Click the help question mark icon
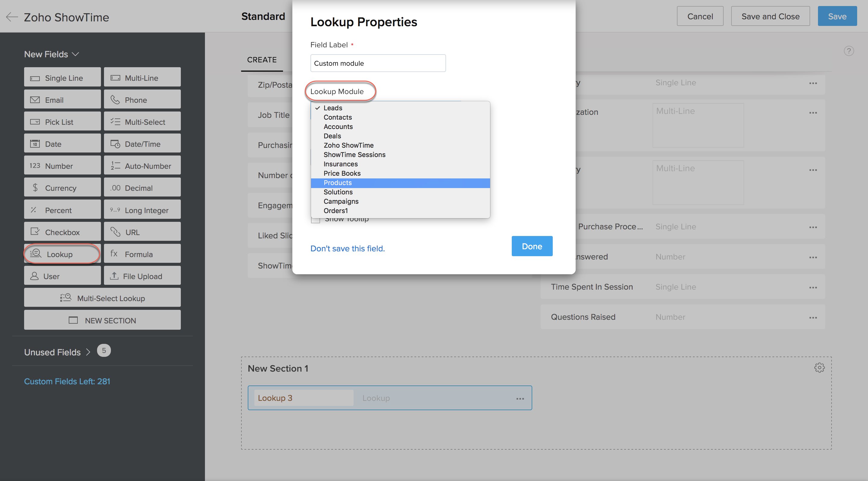The height and width of the screenshot is (481, 868). click(x=848, y=51)
